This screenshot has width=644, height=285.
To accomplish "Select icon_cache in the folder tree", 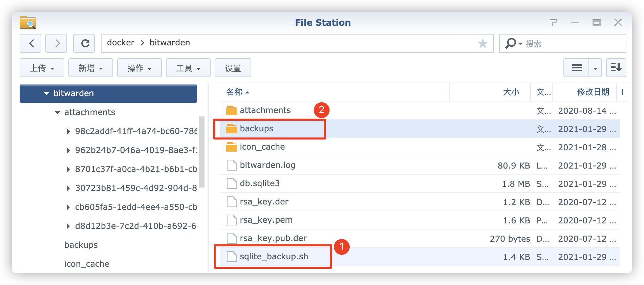I will [87, 264].
